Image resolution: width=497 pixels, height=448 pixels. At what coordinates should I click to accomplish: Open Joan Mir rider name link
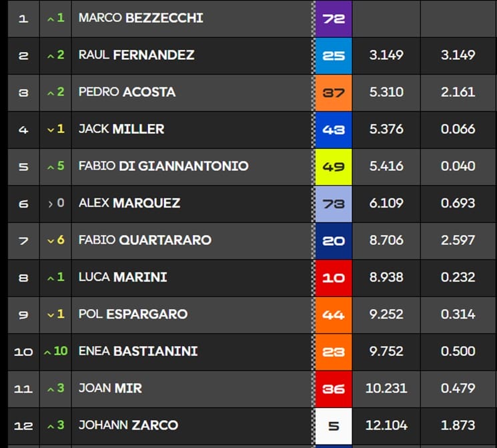[x=110, y=388]
